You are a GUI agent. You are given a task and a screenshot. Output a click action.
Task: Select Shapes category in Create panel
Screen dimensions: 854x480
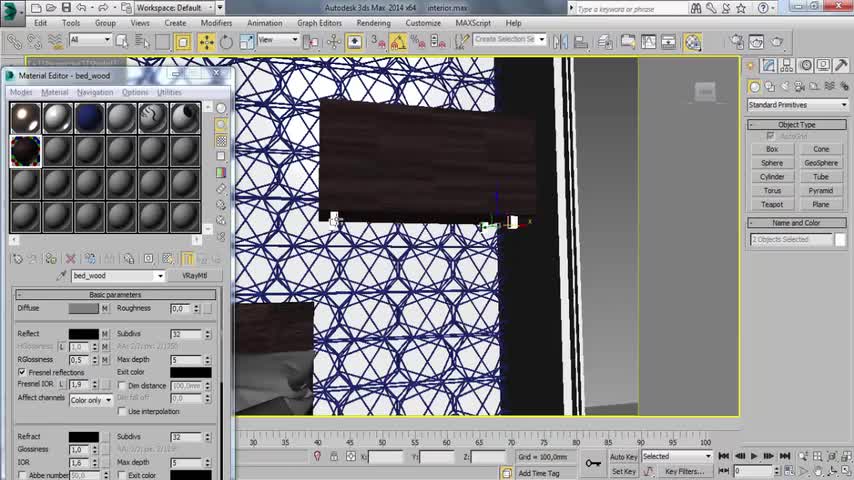point(770,87)
